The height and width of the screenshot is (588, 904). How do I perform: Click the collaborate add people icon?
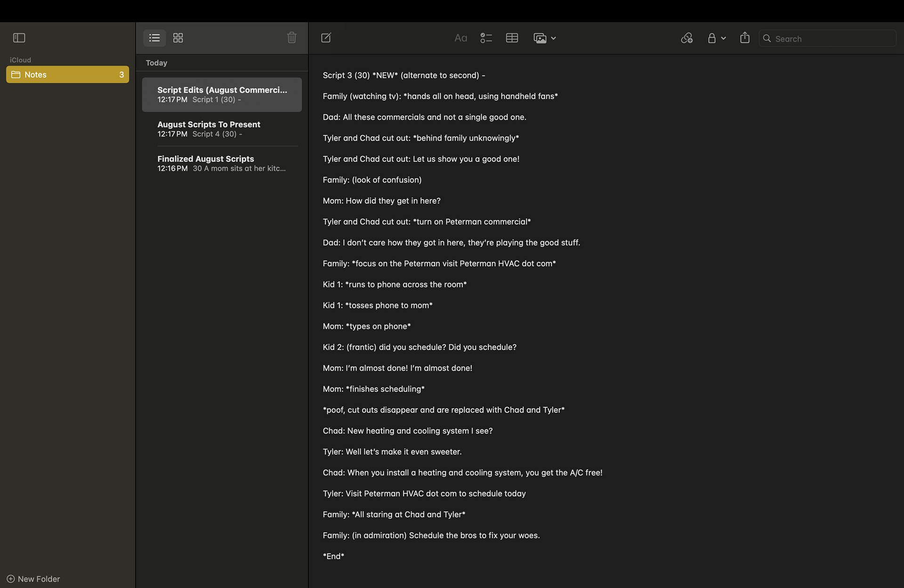click(686, 38)
